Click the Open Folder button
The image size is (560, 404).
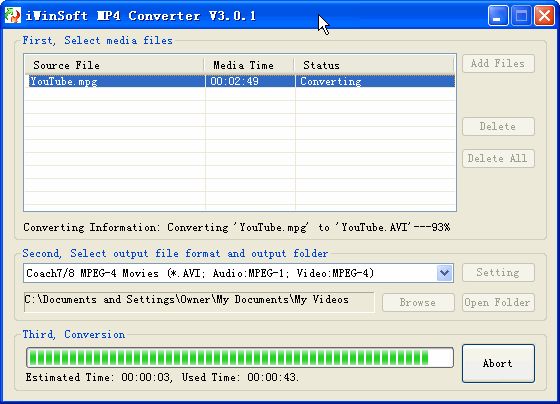pos(498,303)
